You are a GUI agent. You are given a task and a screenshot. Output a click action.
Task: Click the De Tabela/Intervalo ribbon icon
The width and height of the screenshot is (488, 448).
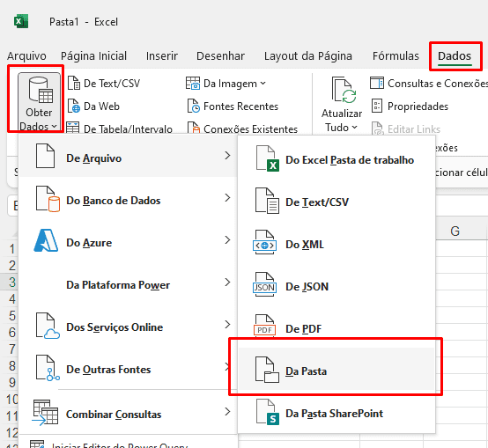(73, 129)
